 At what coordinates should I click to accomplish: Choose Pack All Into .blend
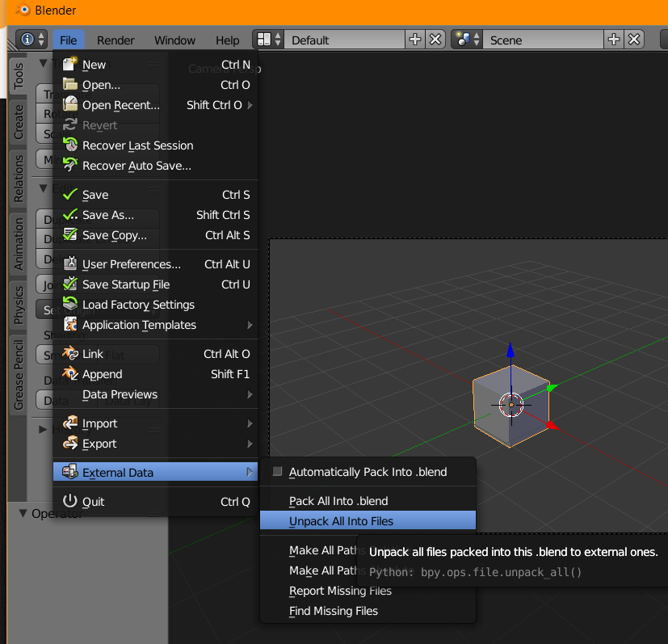pyautogui.click(x=368, y=501)
